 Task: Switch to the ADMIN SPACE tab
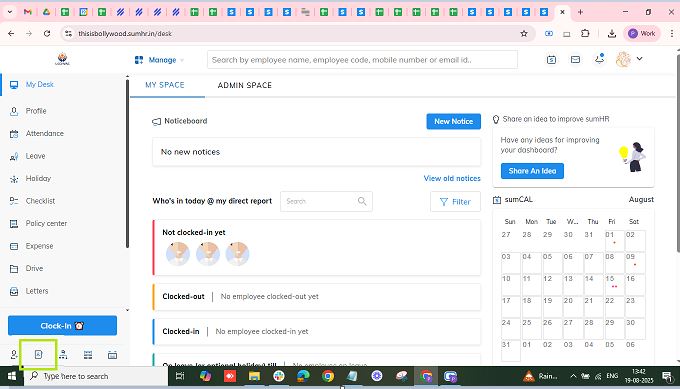[x=245, y=85]
